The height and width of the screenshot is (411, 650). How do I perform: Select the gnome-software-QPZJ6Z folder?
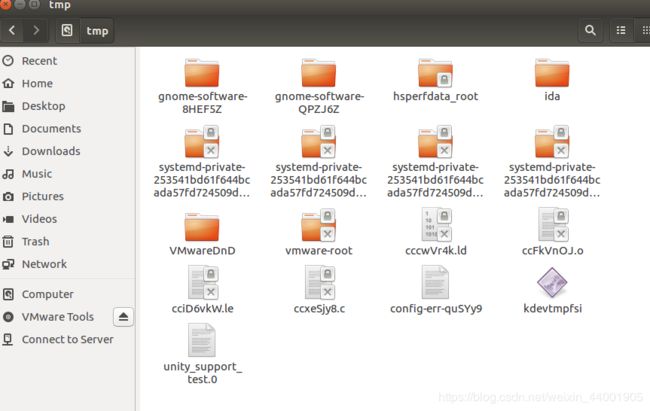coord(319,87)
